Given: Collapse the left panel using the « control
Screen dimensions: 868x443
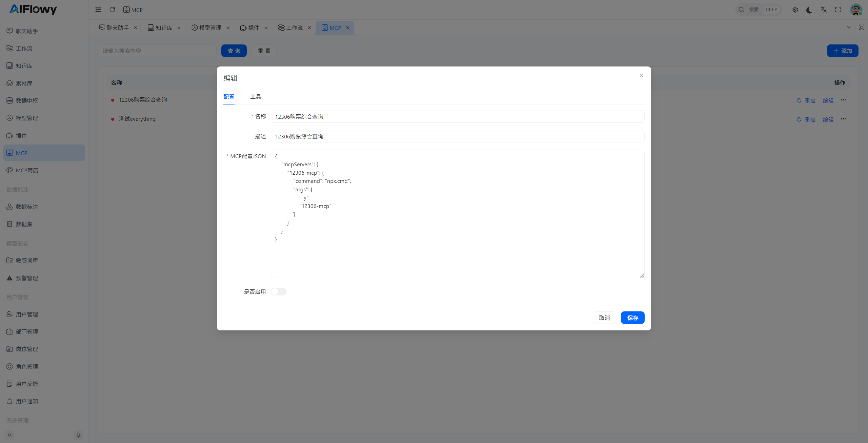Looking at the screenshot, I should [x=9, y=435].
